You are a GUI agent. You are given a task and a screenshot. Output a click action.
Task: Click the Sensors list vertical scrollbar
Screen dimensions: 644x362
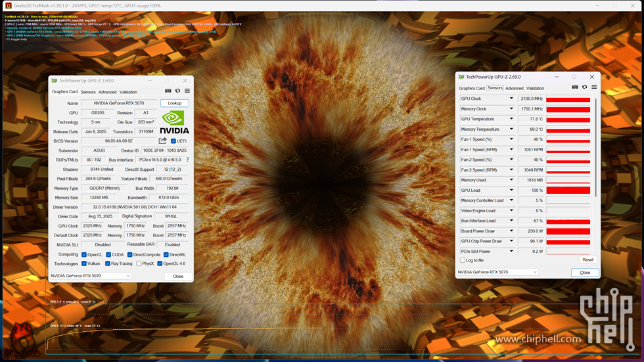click(x=597, y=145)
